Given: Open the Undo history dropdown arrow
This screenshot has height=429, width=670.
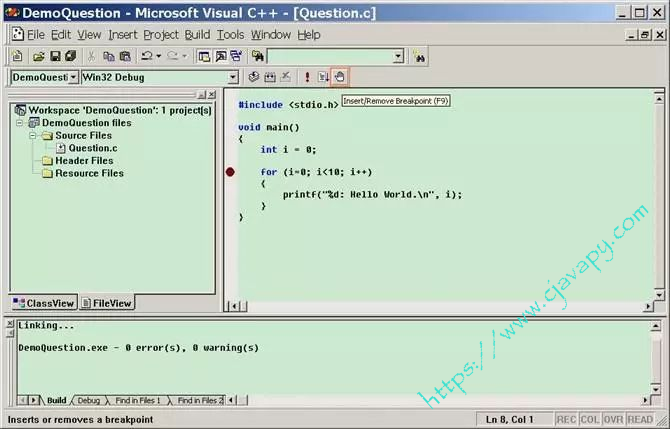Looking at the screenshot, I should [x=159, y=56].
